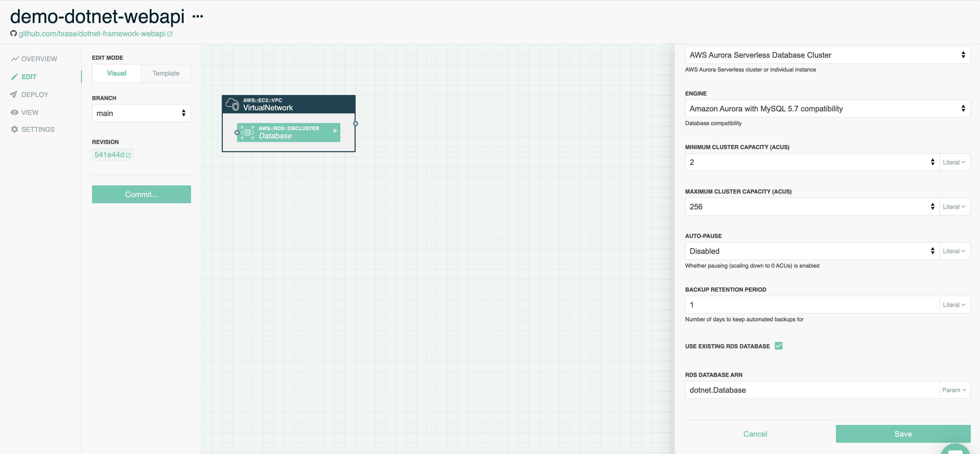This screenshot has width=980, height=454.
Task: Select the VirtualNetwork VPC header
Action: (289, 104)
